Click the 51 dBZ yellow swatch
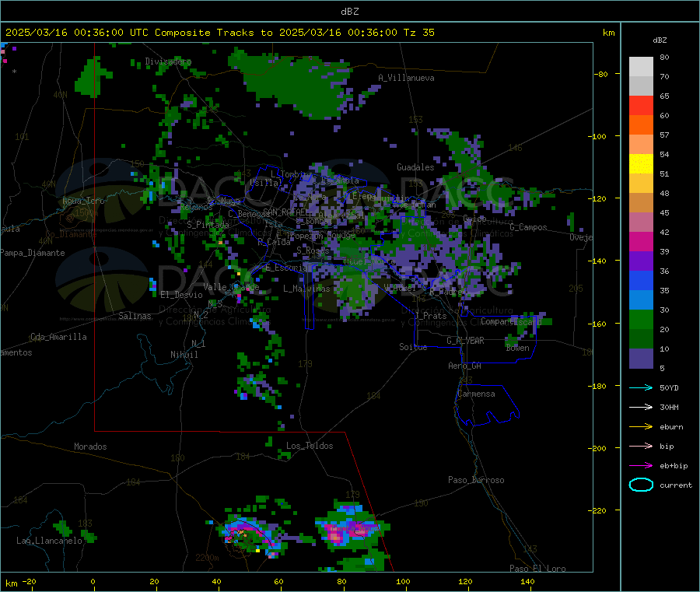 pos(641,164)
